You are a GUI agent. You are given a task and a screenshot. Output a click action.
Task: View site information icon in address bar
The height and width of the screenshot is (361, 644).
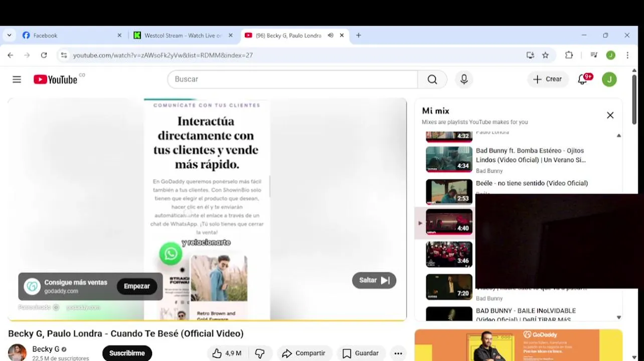[64, 55]
